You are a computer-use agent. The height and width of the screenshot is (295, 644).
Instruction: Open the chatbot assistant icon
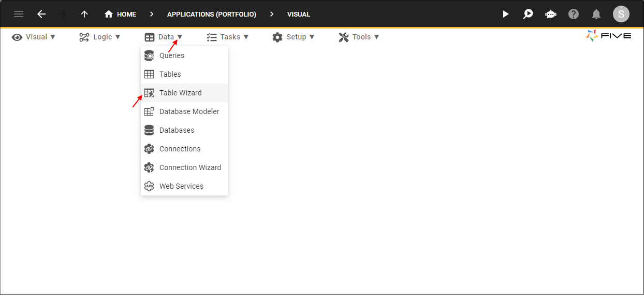point(551,14)
